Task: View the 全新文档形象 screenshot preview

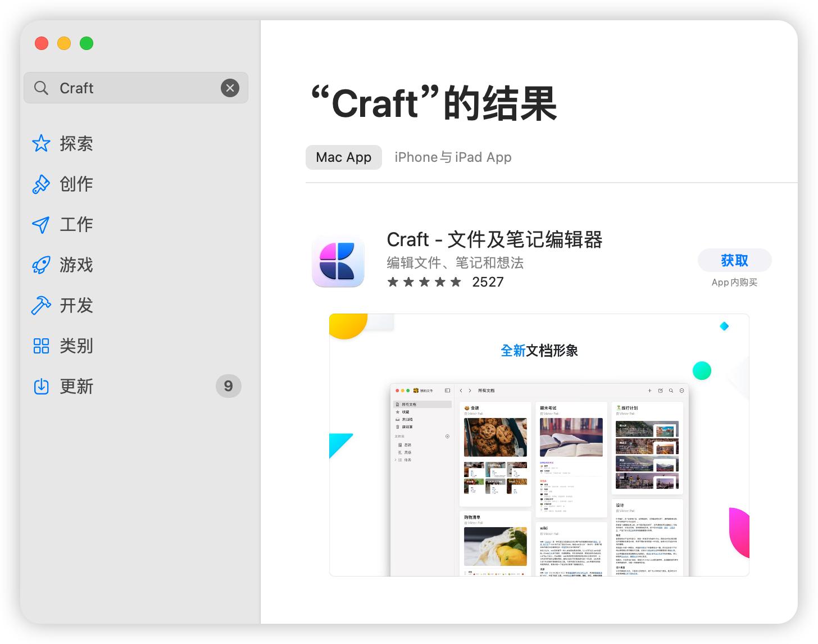Action: click(539, 445)
